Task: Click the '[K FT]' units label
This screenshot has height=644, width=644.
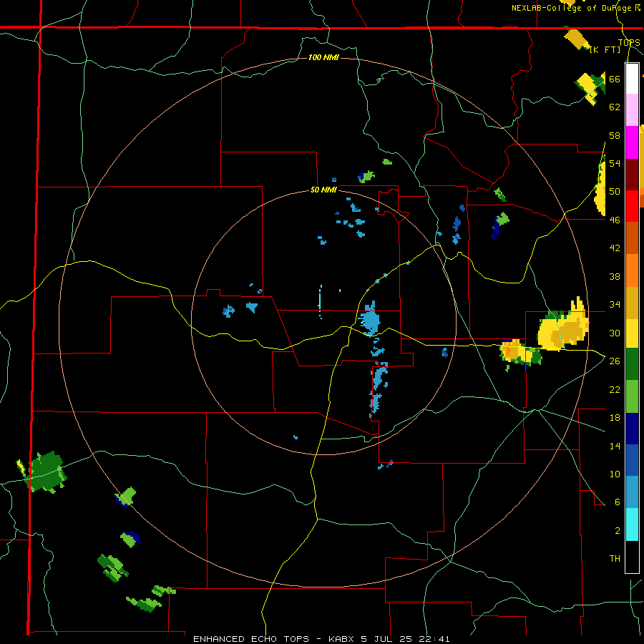Action: tap(605, 50)
